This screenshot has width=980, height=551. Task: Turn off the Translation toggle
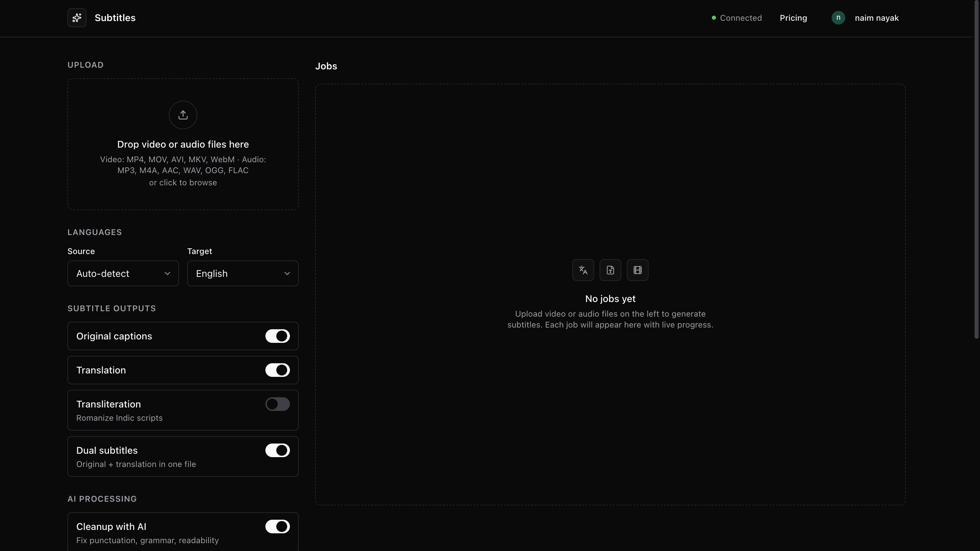coord(277,370)
